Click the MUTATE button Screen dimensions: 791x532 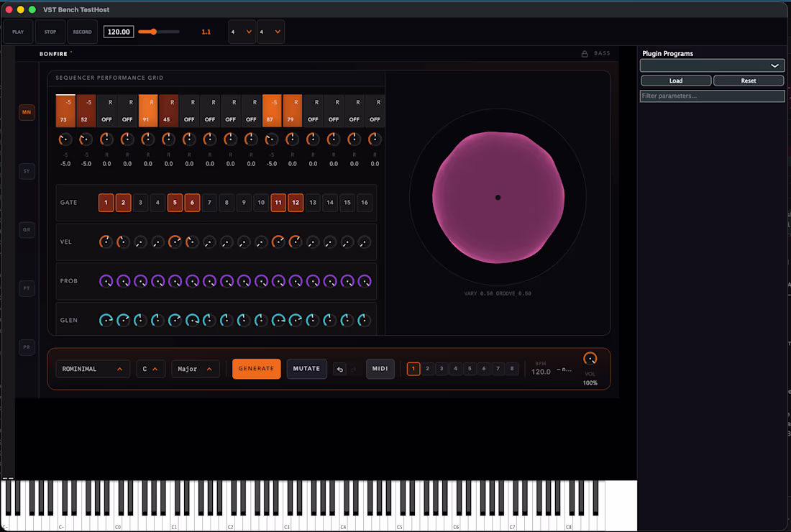307,369
